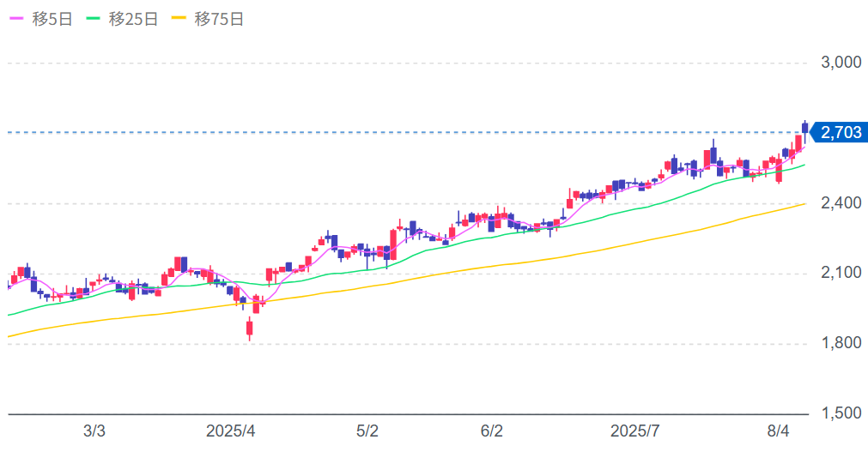Toggle the 移75日 moving average legend label
Image resolution: width=868 pixels, height=464 pixels.
click(x=219, y=20)
